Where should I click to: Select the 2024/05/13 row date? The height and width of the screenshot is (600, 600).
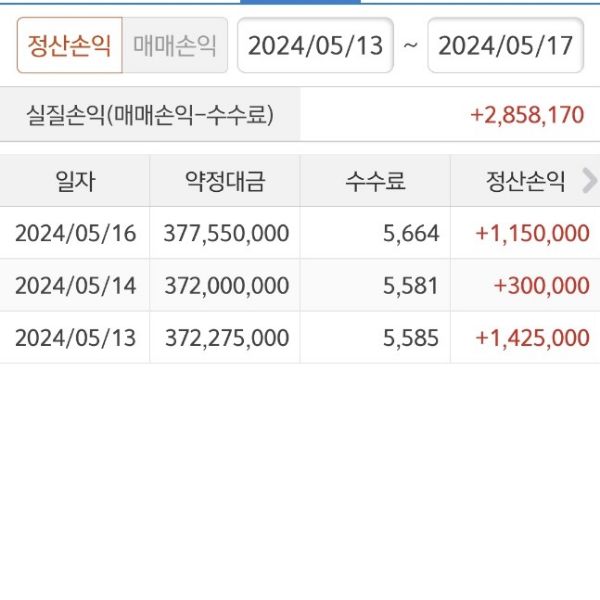click(75, 337)
